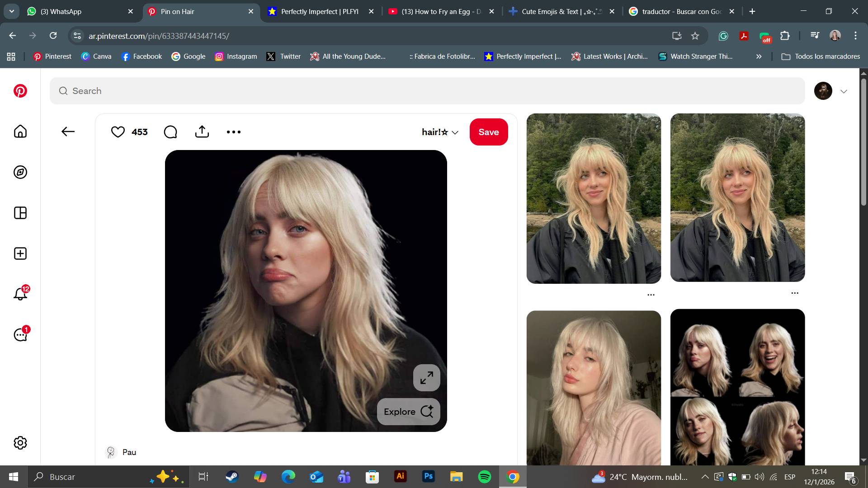Click the create plus icon in sidebar
868x488 pixels.
20,253
